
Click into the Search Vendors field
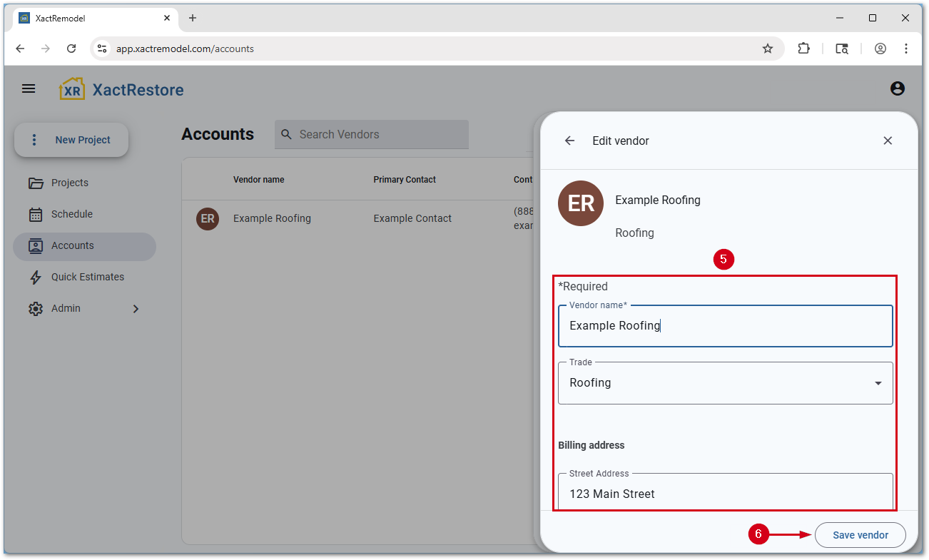(372, 134)
